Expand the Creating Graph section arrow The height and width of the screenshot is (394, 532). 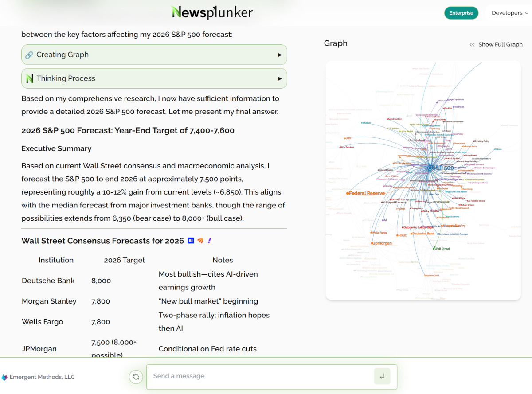tap(279, 55)
